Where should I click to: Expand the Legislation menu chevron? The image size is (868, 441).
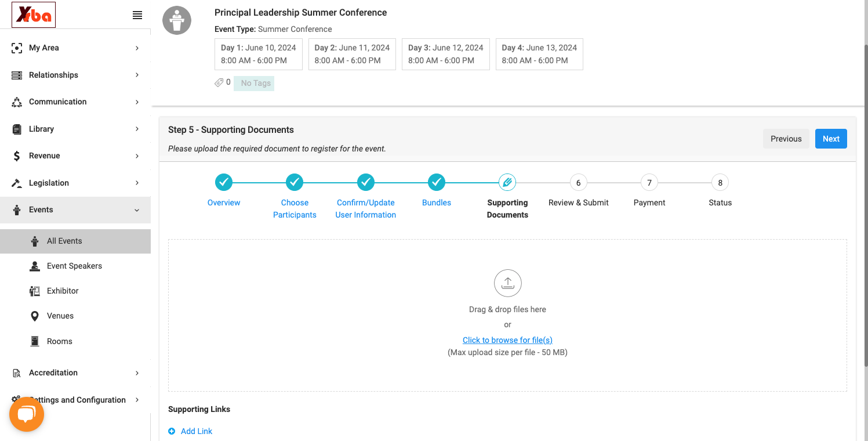(x=137, y=183)
